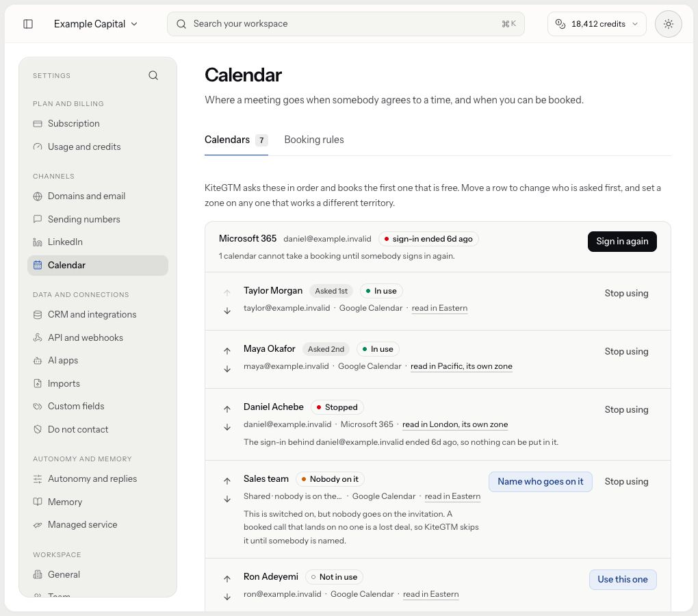Viewport: 698px width, 616px height.
Task: Click the Nobody on it status badge
Action: 330,479
